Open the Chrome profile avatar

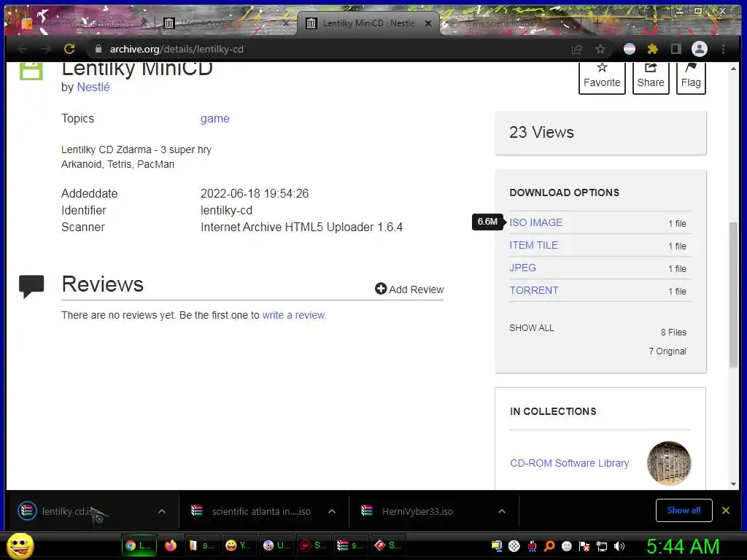[700, 49]
